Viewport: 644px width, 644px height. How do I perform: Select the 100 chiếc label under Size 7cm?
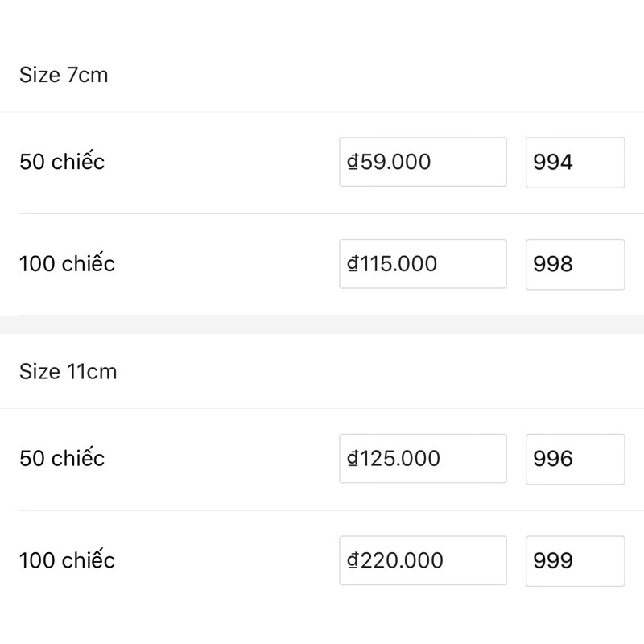coord(67,263)
